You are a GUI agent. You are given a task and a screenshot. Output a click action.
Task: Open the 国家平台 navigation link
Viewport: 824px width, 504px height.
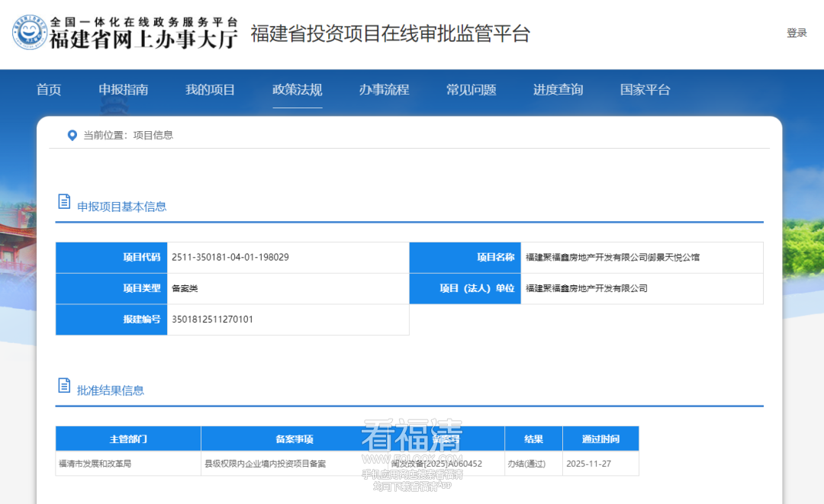click(x=645, y=90)
